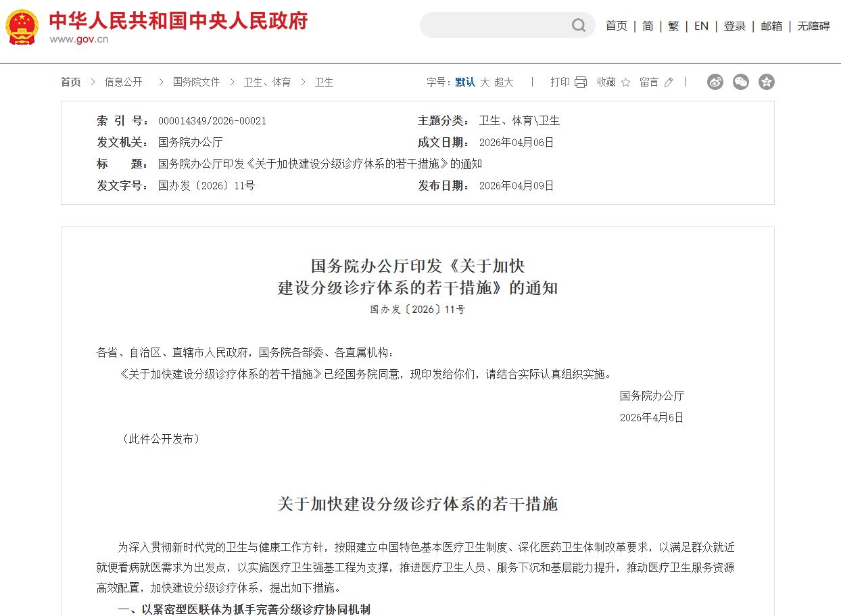Click the printer icon to print the document
This screenshot has height=616, width=841.
580,81
